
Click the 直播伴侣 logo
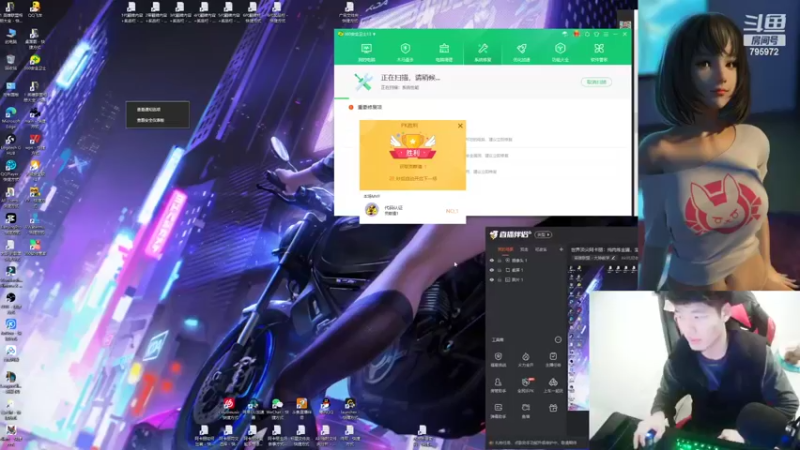[x=511, y=235]
